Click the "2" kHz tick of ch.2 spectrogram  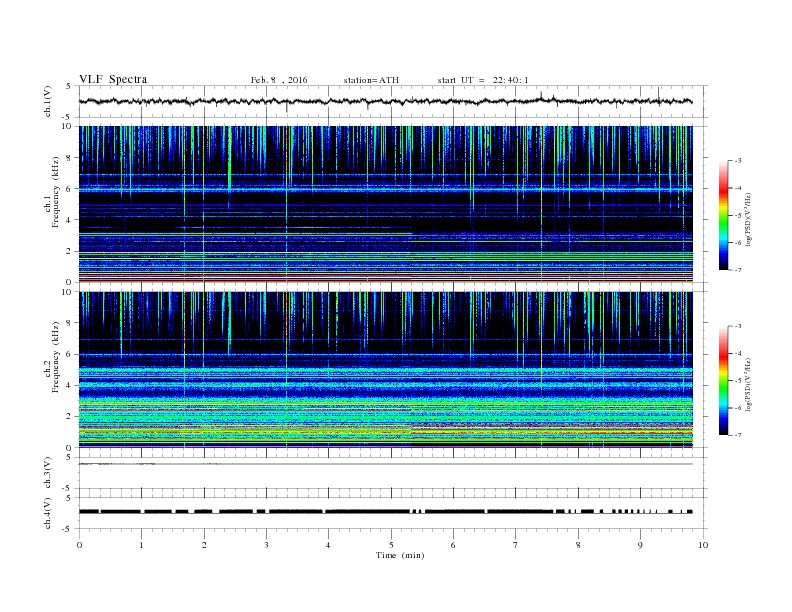coord(70,417)
